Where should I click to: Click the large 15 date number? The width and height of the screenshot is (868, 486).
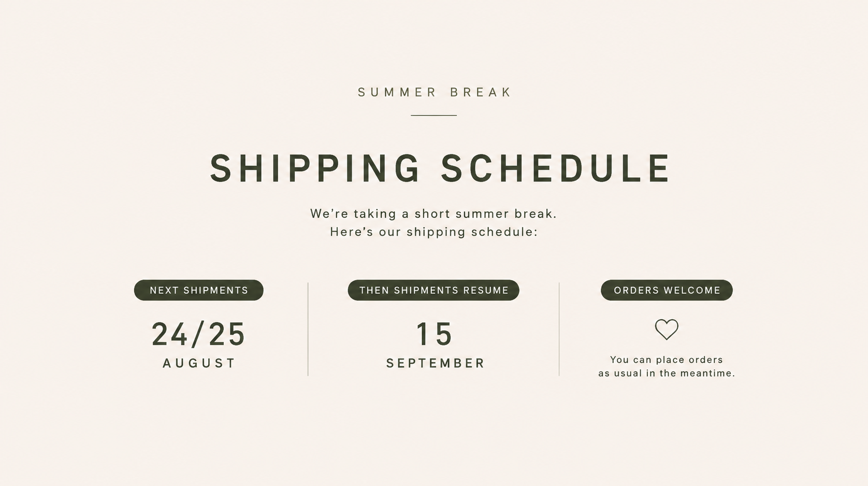tap(434, 334)
